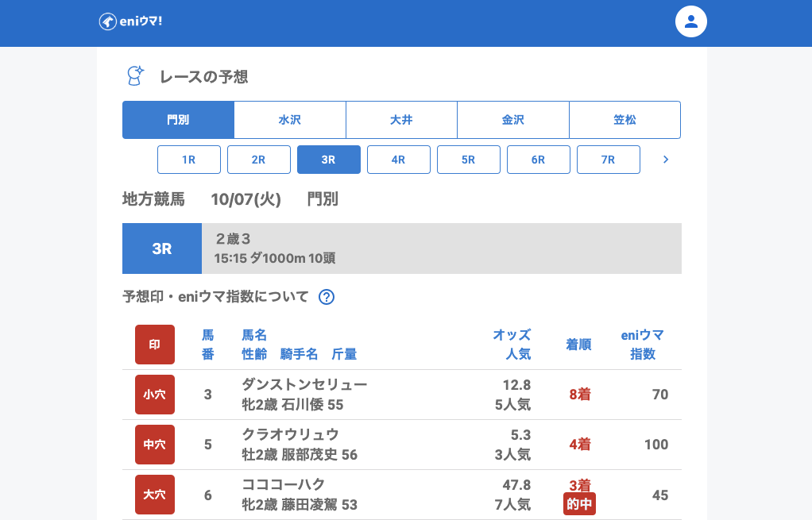This screenshot has width=812, height=520.
Task: Select the 門別 racecourse tab
Action: click(x=178, y=120)
